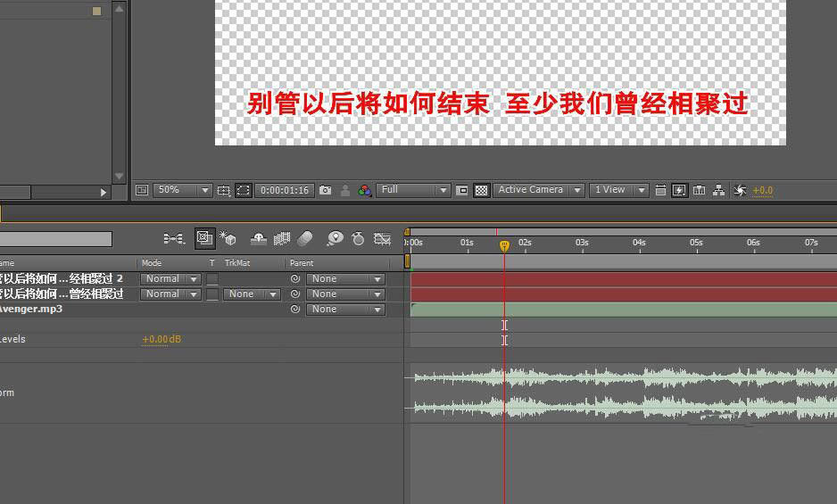Open Parent dropdown for layer '曾经相聚过'
The width and height of the screenshot is (837, 504).
pyautogui.click(x=345, y=294)
